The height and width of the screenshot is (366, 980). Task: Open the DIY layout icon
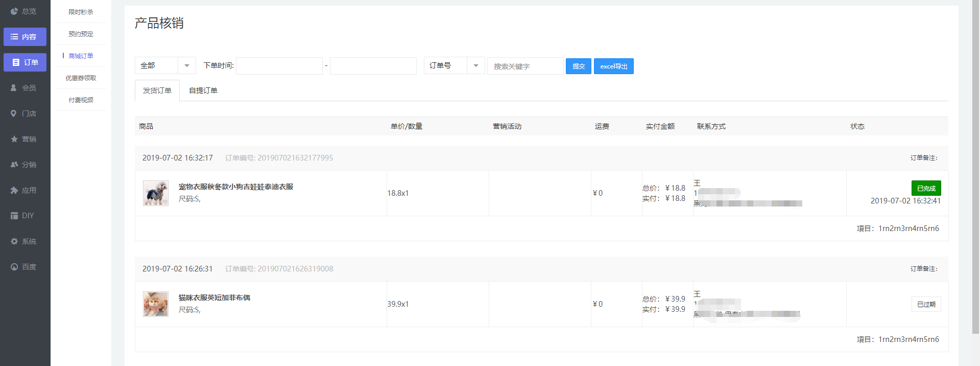tap(14, 216)
